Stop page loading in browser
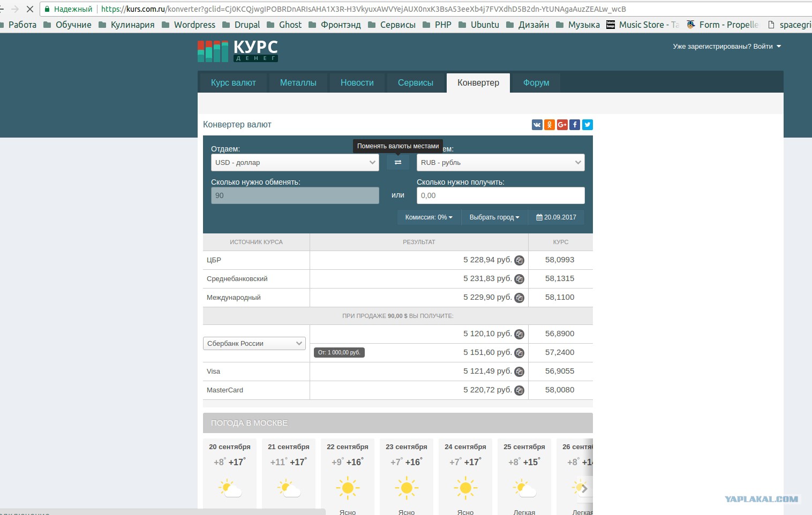The width and height of the screenshot is (812, 515). point(30,9)
